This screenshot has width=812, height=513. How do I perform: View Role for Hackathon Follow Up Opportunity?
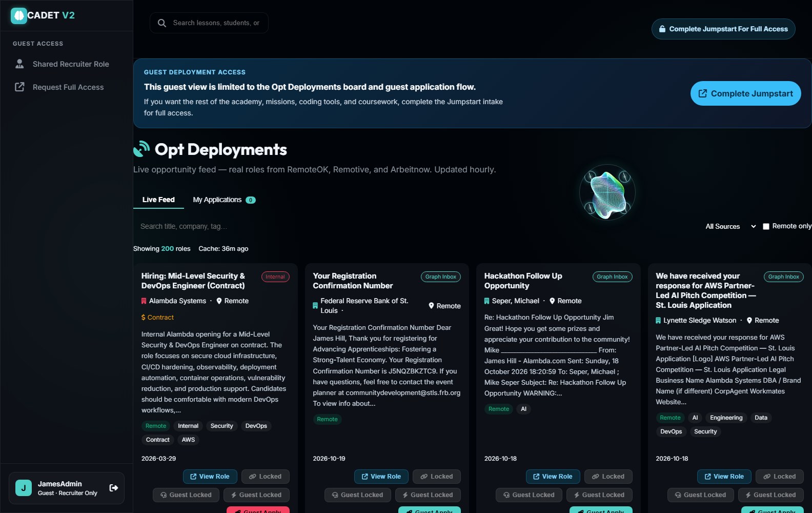tap(553, 477)
